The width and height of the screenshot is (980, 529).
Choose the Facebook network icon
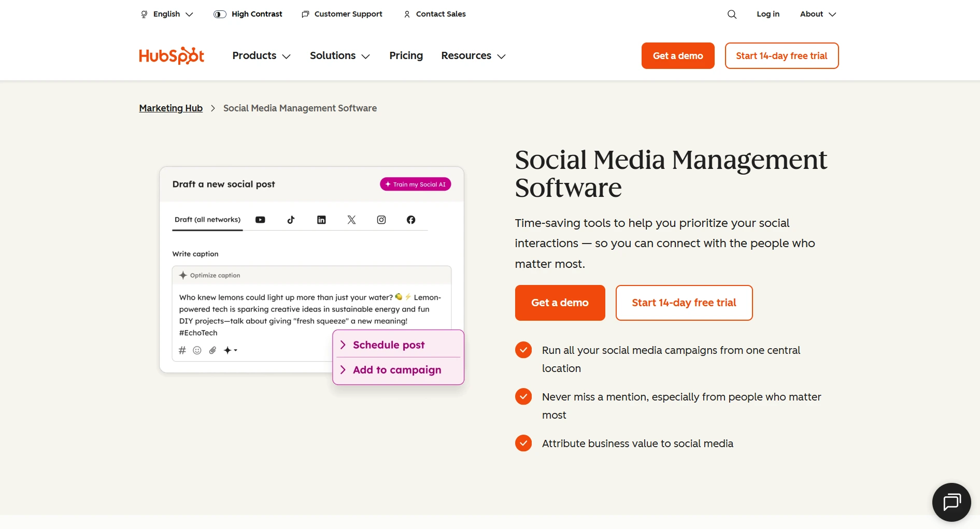coord(411,220)
